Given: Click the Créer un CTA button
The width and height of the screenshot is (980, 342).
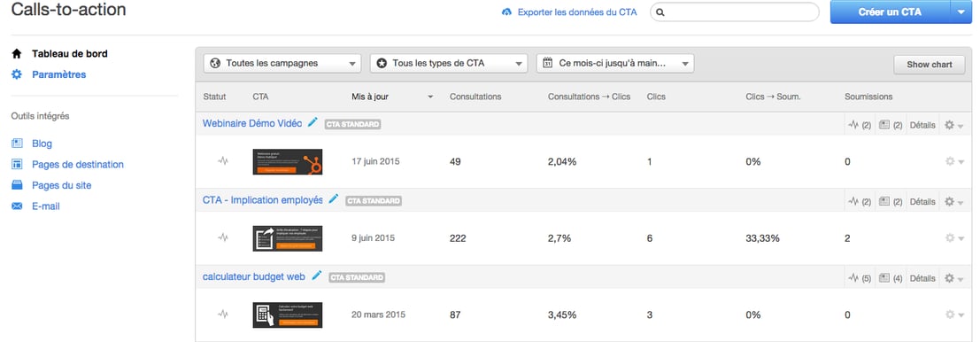Looking at the screenshot, I should (890, 12).
